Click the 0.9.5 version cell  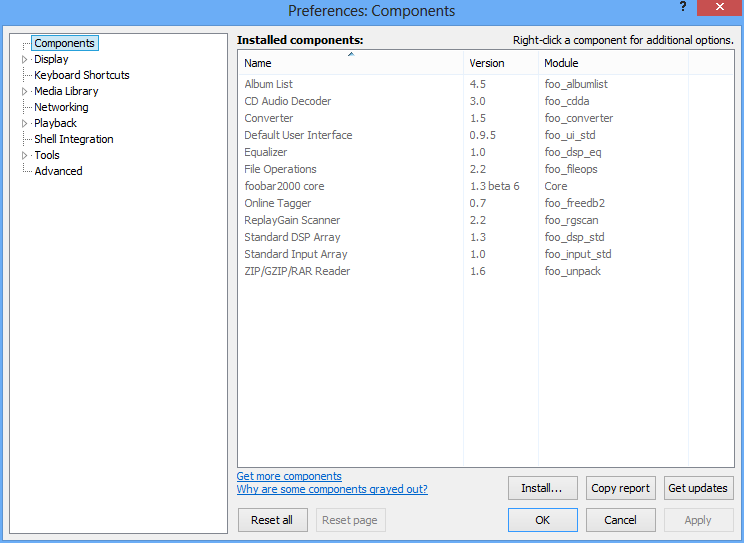point(483,135)
